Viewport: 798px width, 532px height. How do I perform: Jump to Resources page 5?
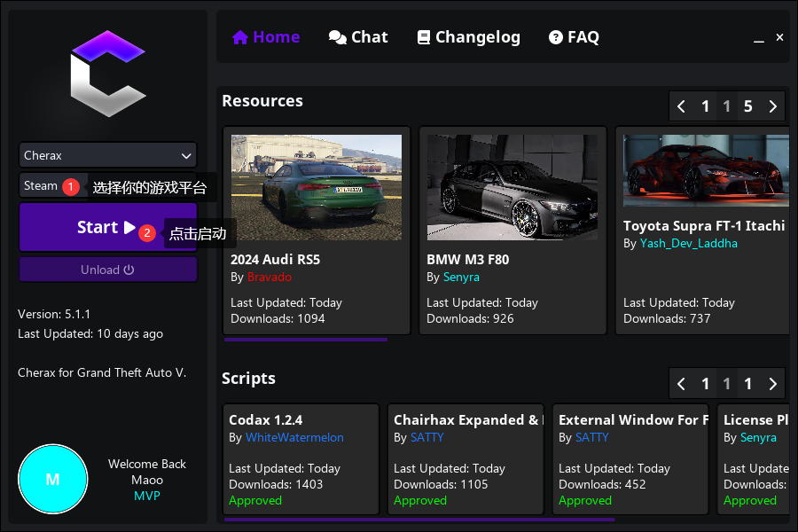click(747, 106)
